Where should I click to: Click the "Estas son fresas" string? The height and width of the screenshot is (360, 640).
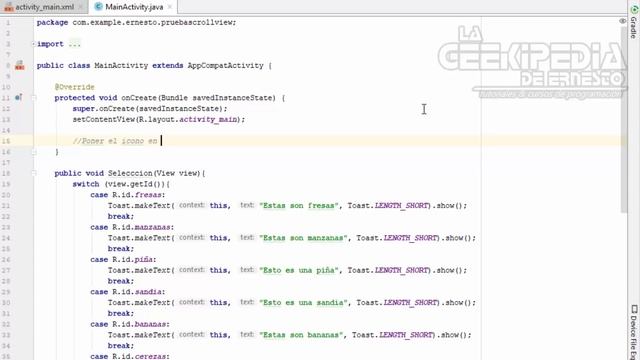coord(299,206)
